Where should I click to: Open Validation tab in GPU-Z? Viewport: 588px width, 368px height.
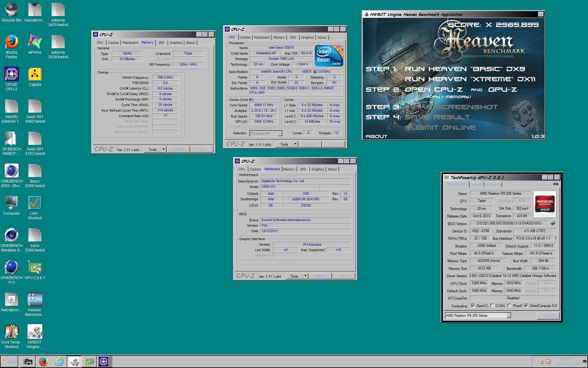pyautogui.click(x=493, y=185)
